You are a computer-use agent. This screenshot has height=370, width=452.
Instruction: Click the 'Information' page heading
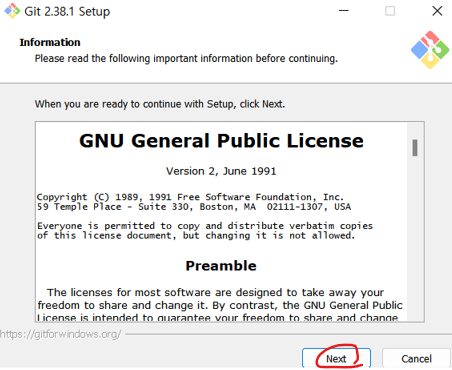coord(50,42)
